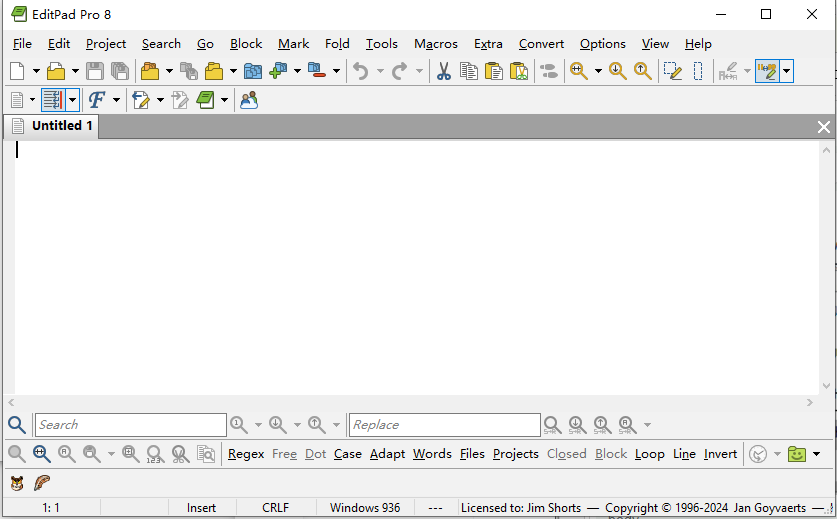Click the vertical scrollbar down arrow
Screen dimensions: 837x519
826,386
